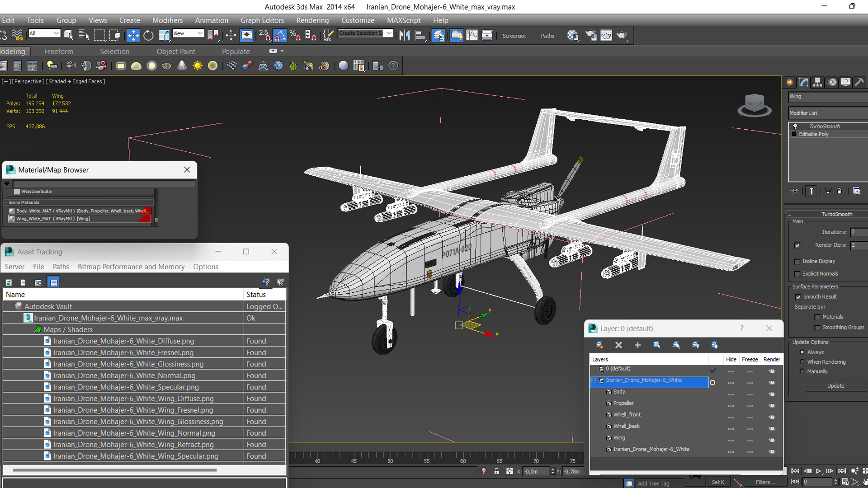
Task: Click the Mirror tool icon
Action: pos(405,35)
